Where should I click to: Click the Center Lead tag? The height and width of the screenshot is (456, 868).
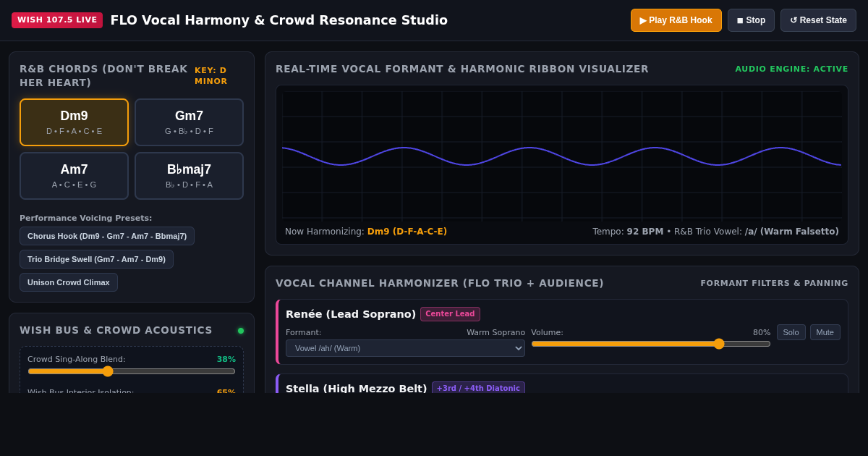450,314
